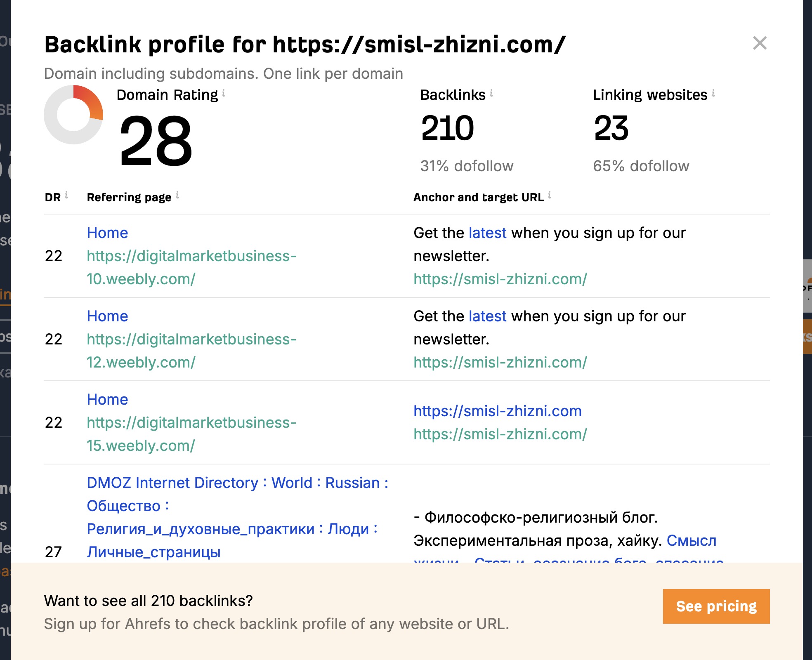The height and width of the screenshot is (660, 812).
Task: Click the Domain Rating donut chart
Action: [x=73, y=115]
